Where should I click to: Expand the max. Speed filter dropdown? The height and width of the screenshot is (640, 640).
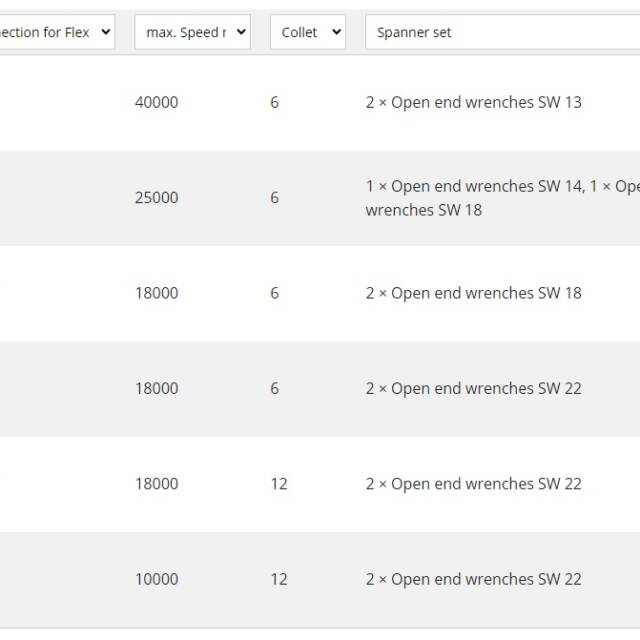pyautogui.click(x=192, y=32)
